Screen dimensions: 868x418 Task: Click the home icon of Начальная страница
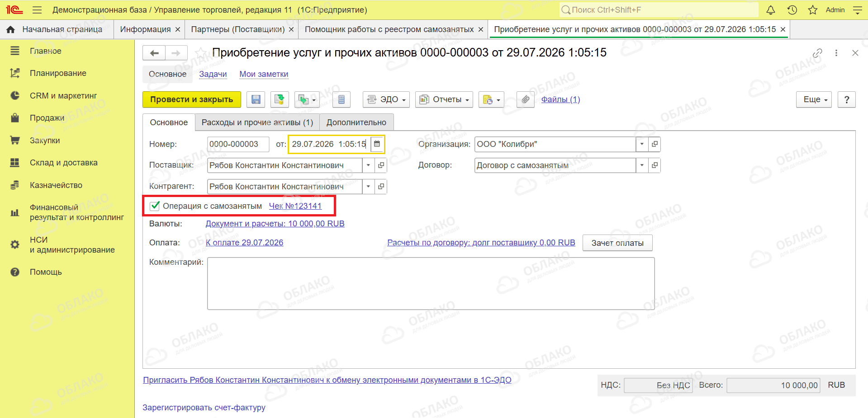[11, 29]
